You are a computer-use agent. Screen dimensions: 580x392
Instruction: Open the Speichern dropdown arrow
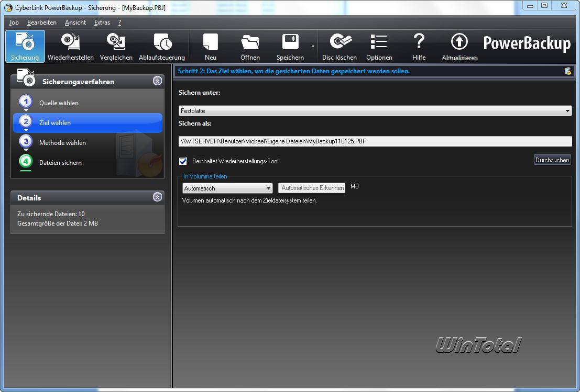pos(313,47)
